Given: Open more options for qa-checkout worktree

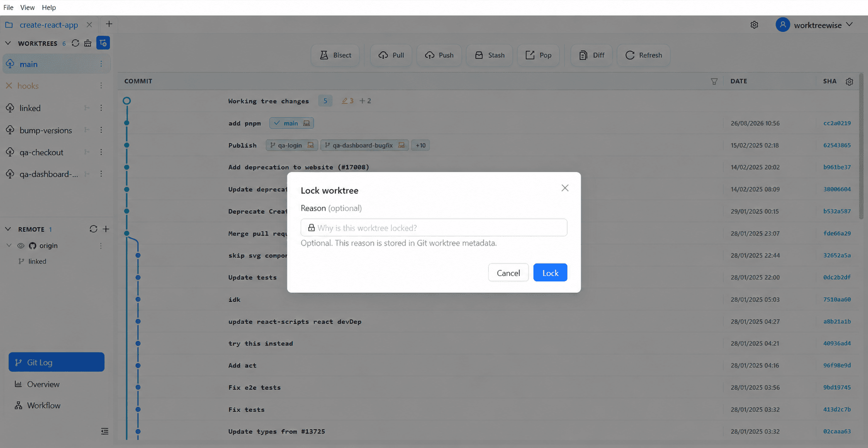Looking at the screenshot, I should pos(101,152).
